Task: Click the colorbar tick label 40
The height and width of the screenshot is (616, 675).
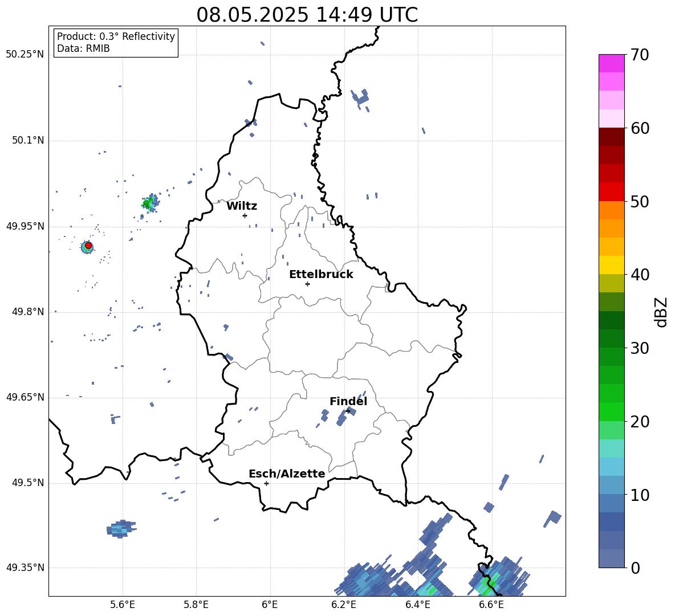Action: coord(640,275)
